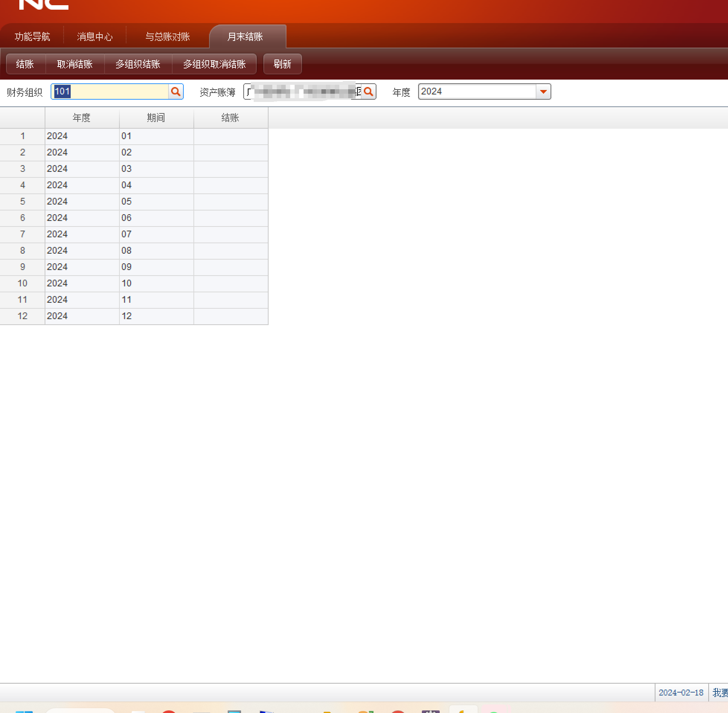The image size is (728, 713).
Task: Click period cell 11
Action: click(157, 299)
